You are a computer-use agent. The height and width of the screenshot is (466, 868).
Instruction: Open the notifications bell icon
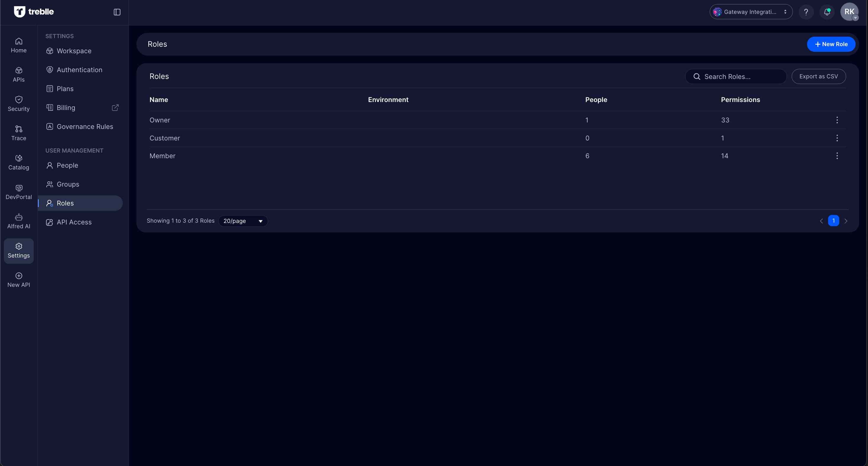[x=827, y=12]
